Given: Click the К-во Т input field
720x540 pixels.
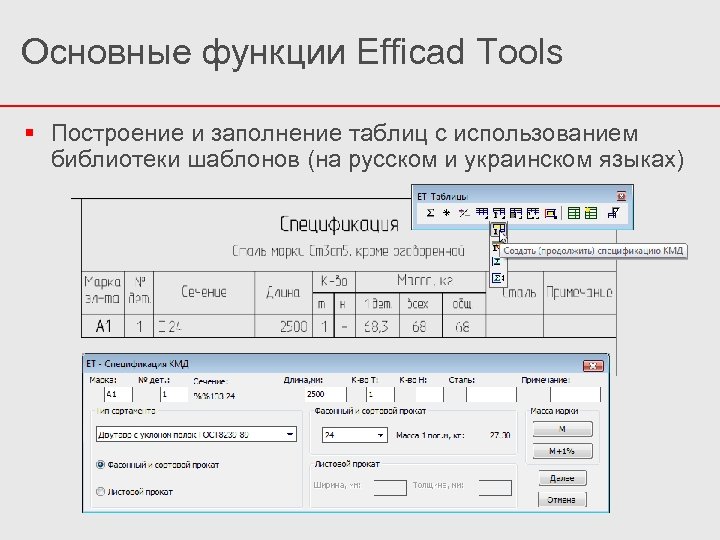Looking at the screenshot, I should pyautogui.click(x=380, y=394).
